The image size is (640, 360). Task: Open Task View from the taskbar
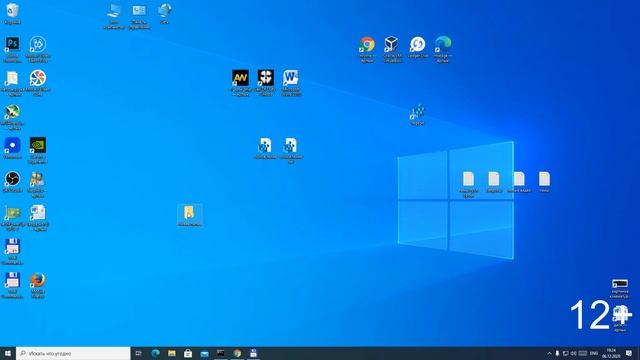138,353
